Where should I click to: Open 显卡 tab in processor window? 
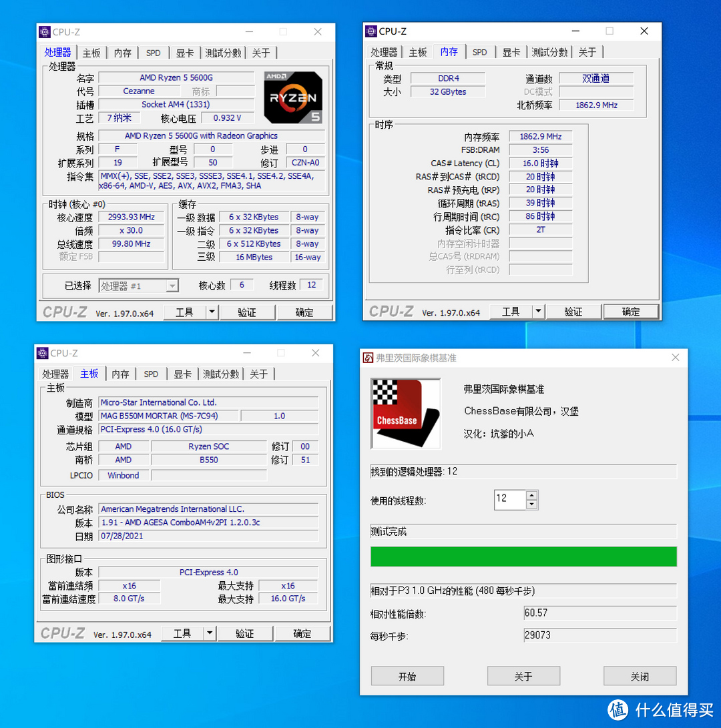coord(184,53)
